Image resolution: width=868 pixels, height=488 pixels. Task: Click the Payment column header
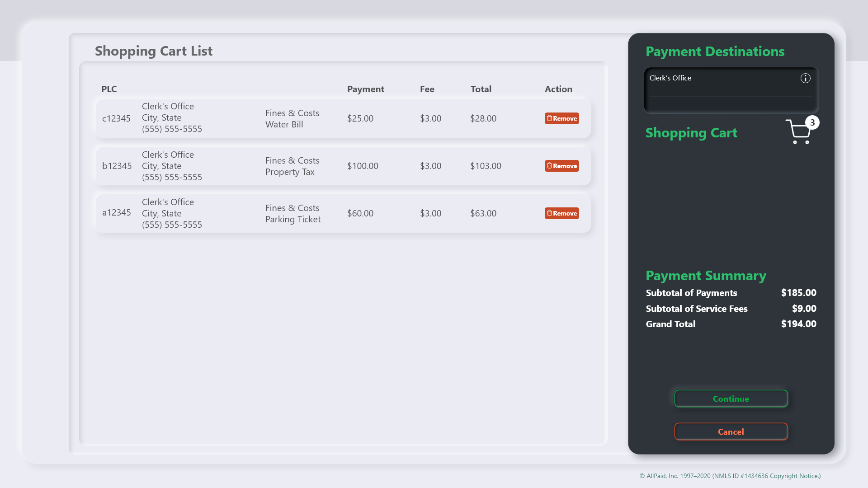(366, 89)
